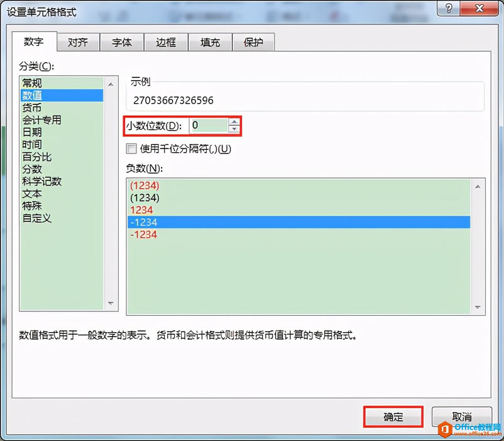
Task: Switch to the 保护 tab
Action: 253,42
